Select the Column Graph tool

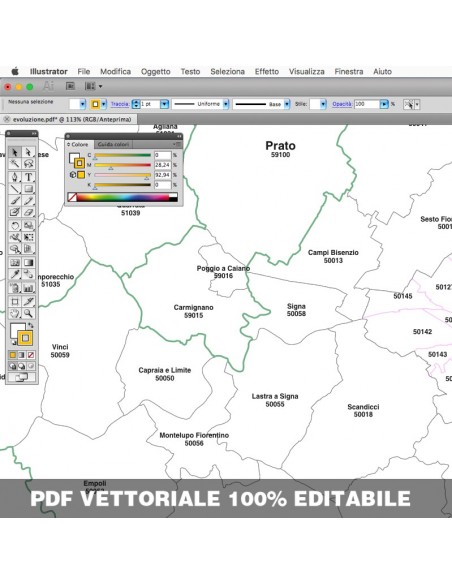coord(28,288)
